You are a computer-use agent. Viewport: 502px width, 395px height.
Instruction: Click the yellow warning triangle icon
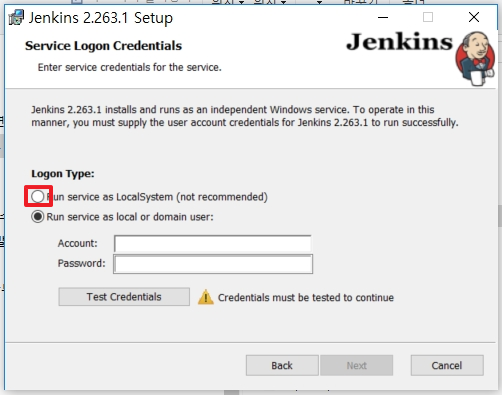[206, 297]
